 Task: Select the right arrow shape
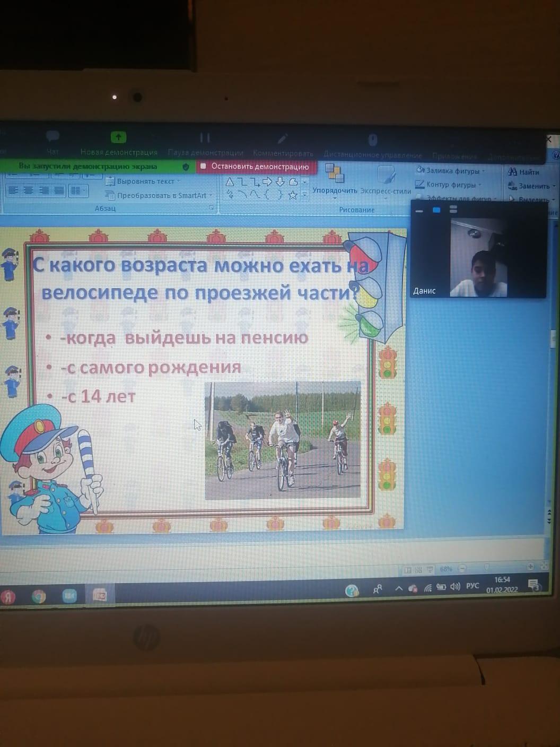(267, 183)
